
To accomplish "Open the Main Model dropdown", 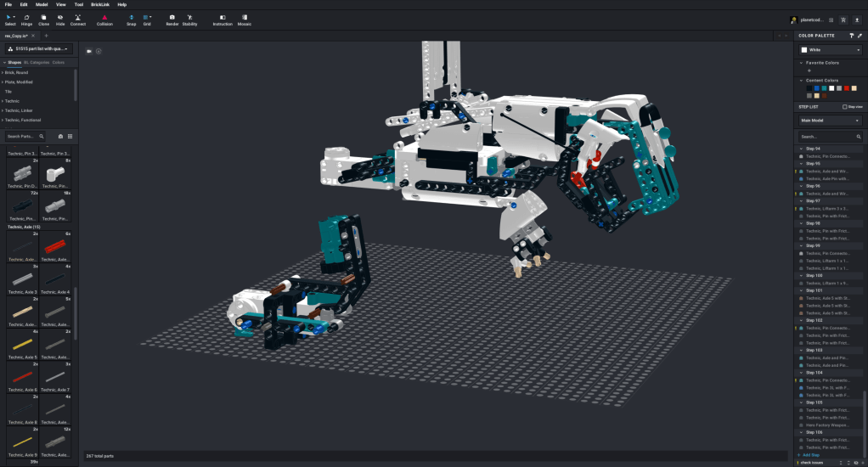I will [830, 121].
